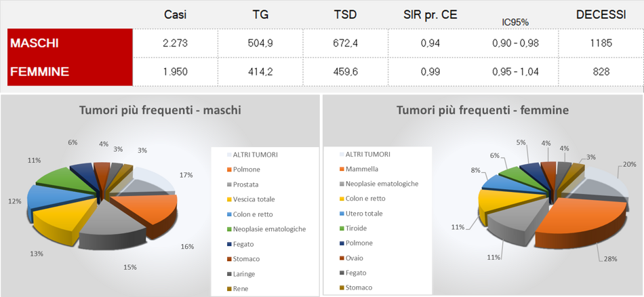Select the Vescica totale legend entry

coord(256,199)
